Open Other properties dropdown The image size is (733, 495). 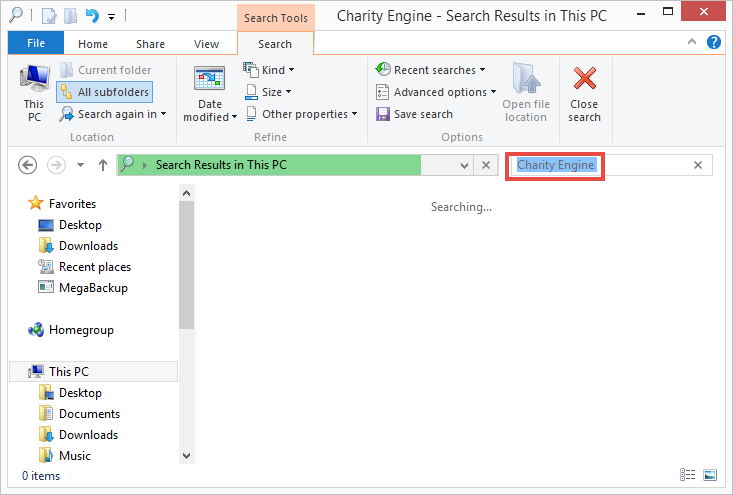pyautogui.click(x=302, y=114)
